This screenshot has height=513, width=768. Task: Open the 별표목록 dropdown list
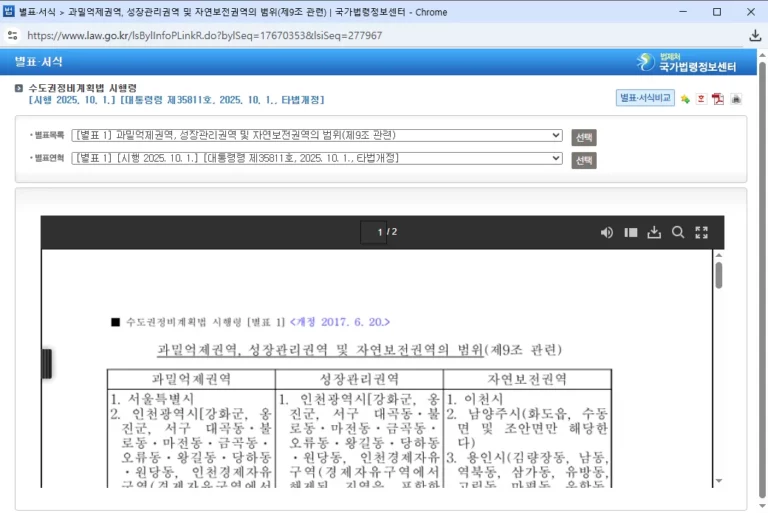click(x=317, y=135)
